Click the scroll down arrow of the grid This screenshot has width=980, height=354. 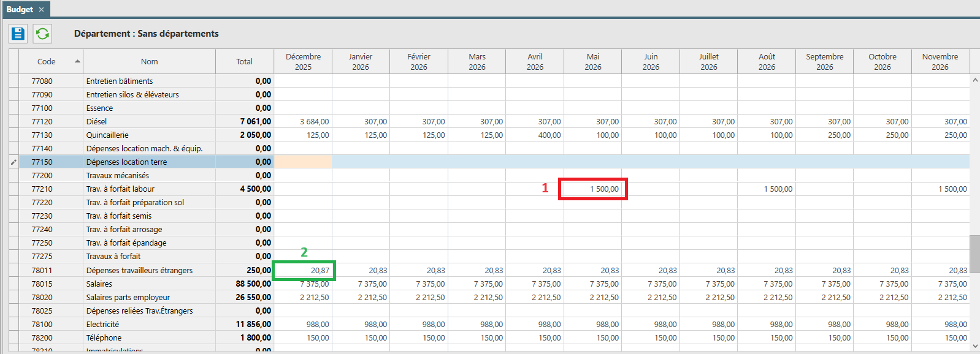pyautogui.click(x=974, y=346)
